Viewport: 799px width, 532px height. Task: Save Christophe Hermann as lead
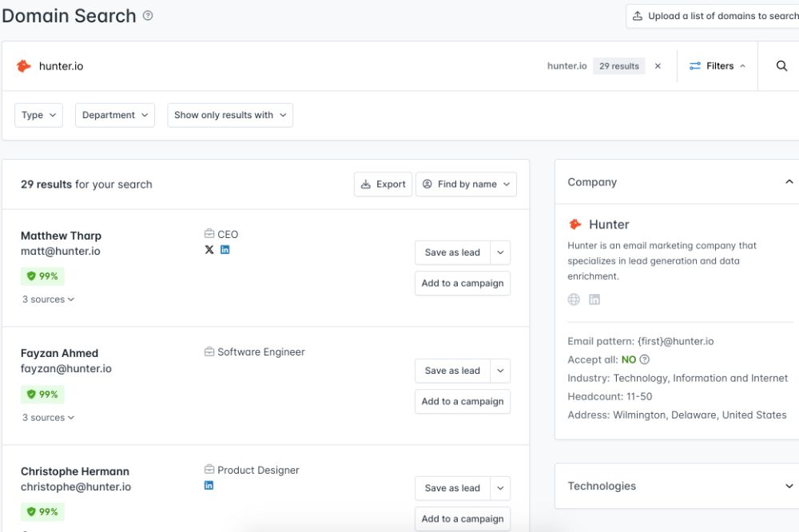452,488
